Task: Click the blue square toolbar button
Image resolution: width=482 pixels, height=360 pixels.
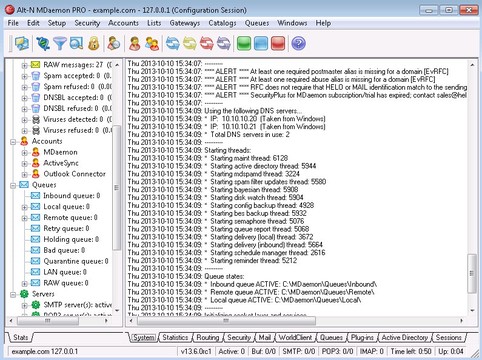Action: tap(261, 44)
